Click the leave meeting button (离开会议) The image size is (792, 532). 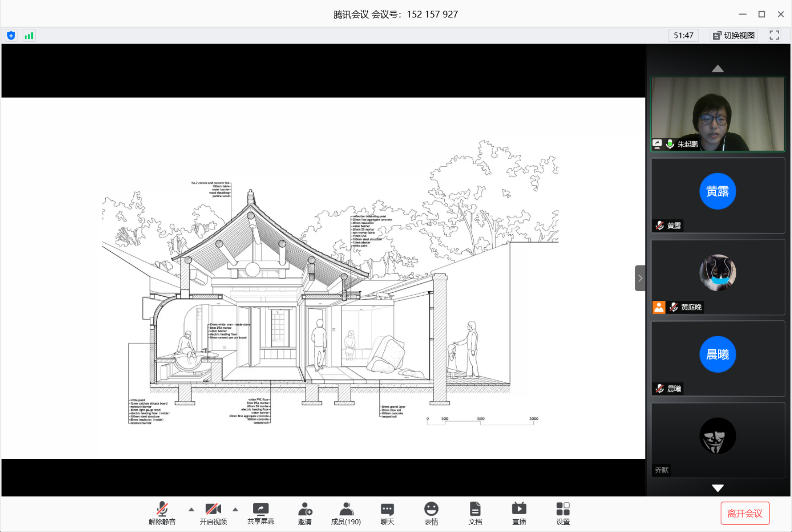coord(745,513)
